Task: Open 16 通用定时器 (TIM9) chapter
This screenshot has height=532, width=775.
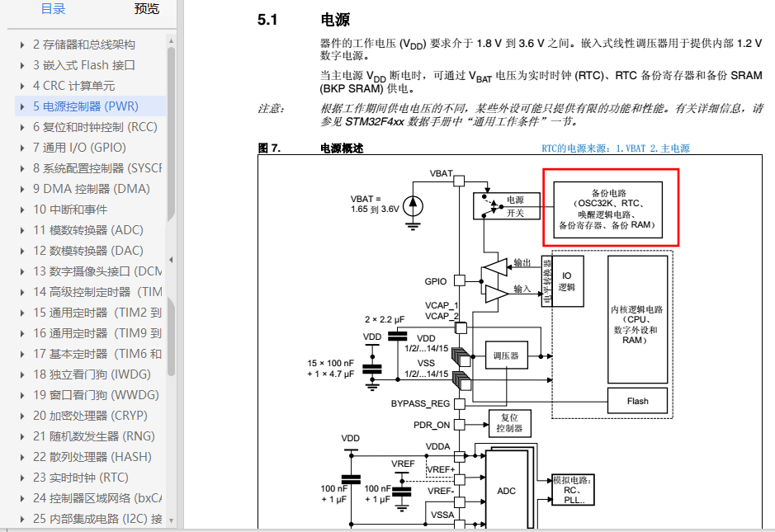Action: click(x=97, y=333)
